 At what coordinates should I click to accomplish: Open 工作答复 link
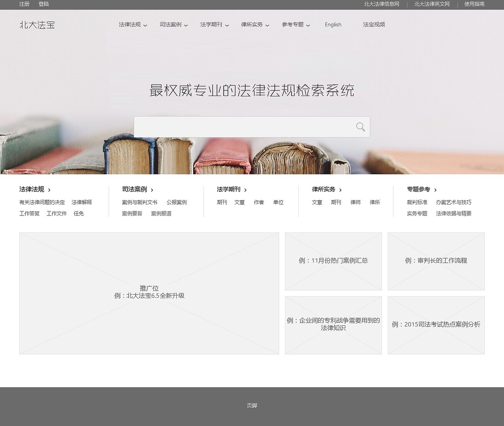pyautogui.click(x=30, y=214)
